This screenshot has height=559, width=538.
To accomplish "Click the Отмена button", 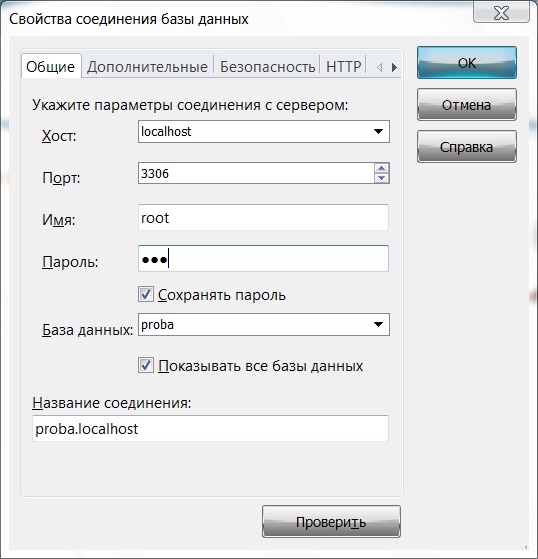I will pos(467,104).
